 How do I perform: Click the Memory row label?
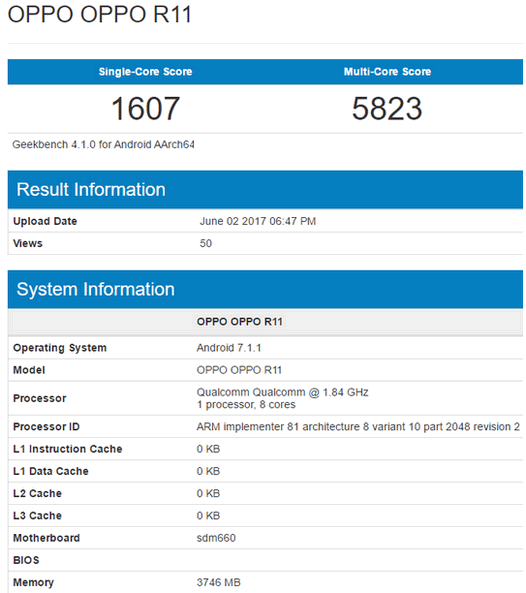pos(33,582)
